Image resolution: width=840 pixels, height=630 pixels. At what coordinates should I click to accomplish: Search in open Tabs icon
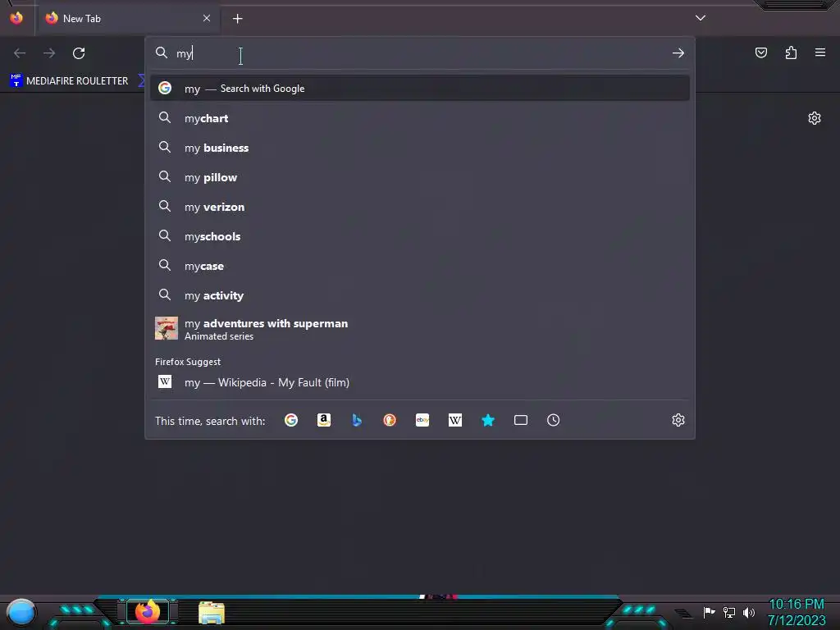521,420
